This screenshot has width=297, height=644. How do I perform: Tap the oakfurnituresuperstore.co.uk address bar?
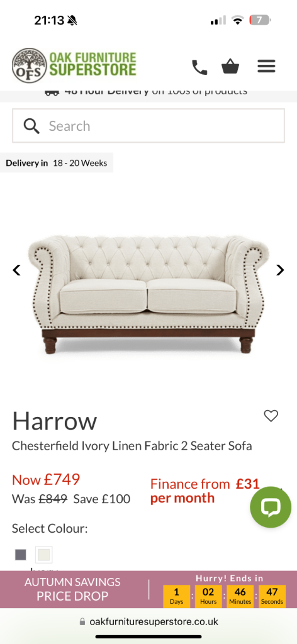148,621
